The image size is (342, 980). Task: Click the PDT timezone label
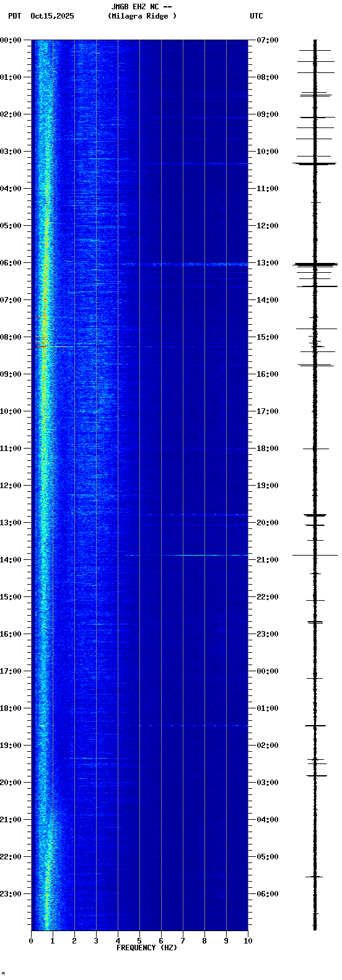click(x=14, y=16)
